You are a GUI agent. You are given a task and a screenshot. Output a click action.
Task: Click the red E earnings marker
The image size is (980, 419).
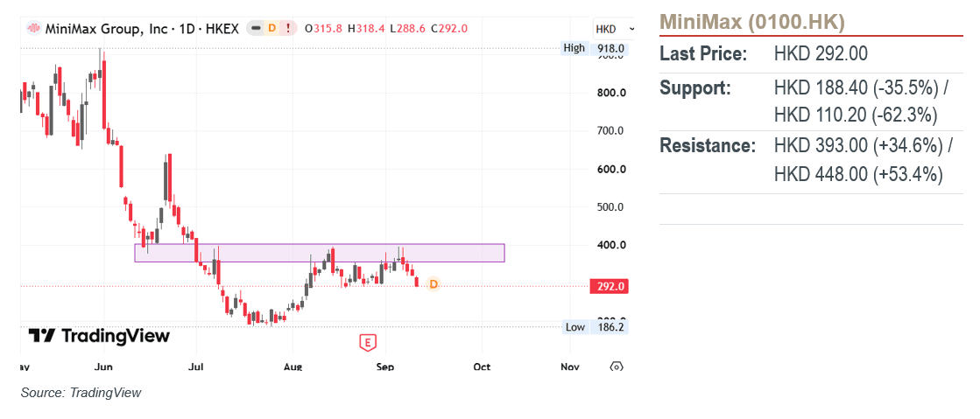368,342
